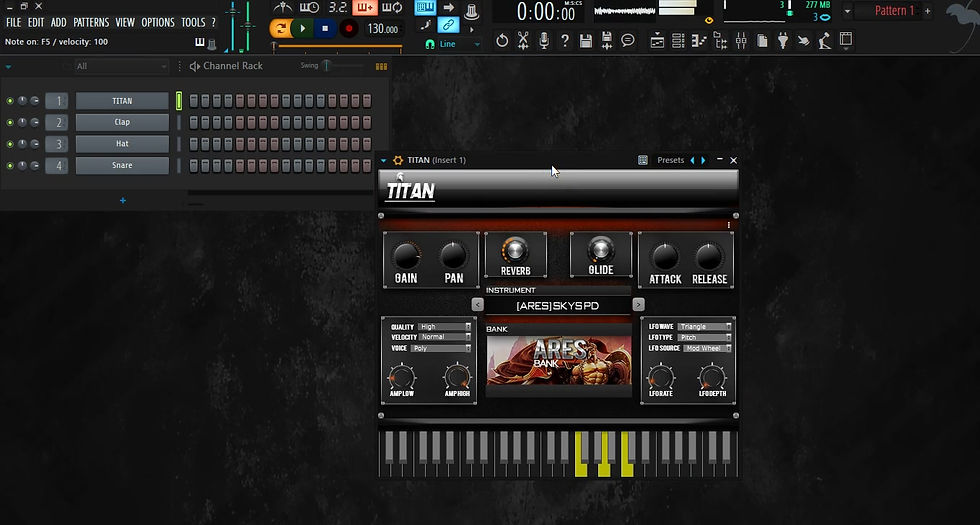Select the Hat channel button

tap(122, 144)
